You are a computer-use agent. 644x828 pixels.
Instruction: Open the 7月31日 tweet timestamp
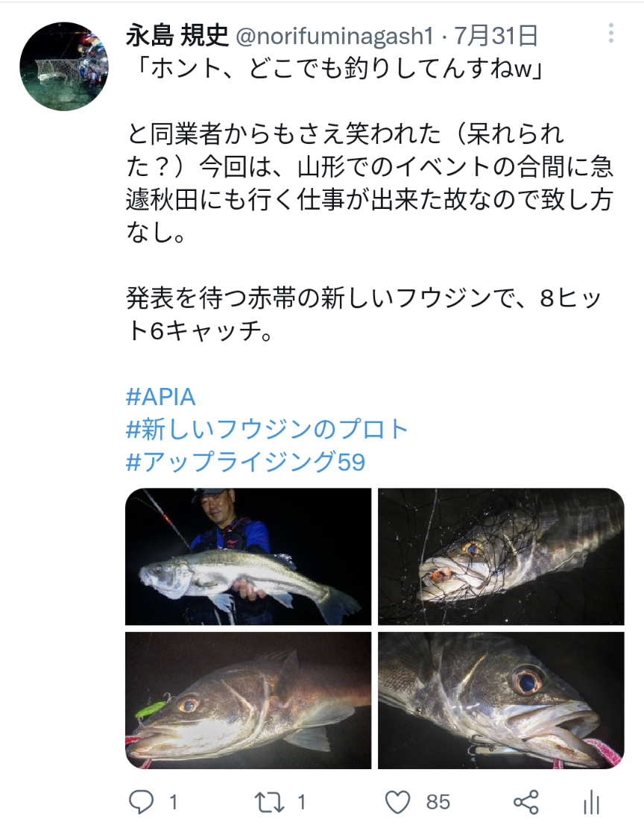pos(495,35)
